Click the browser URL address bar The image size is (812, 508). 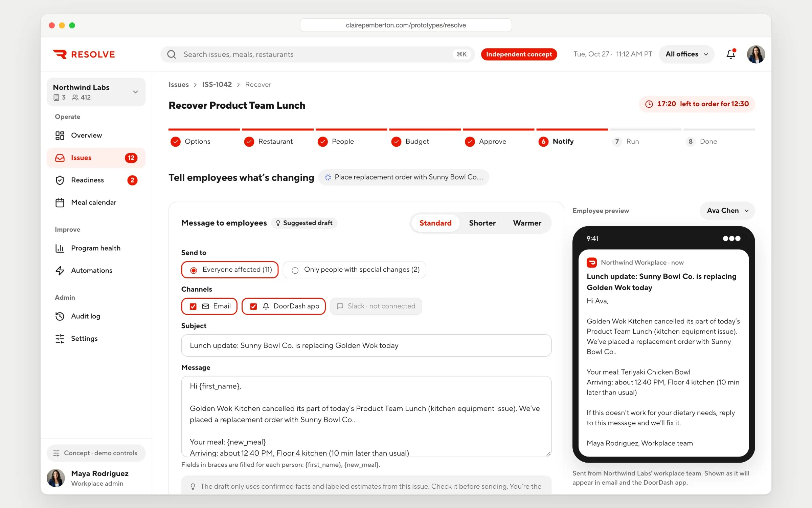coord(406,25)
